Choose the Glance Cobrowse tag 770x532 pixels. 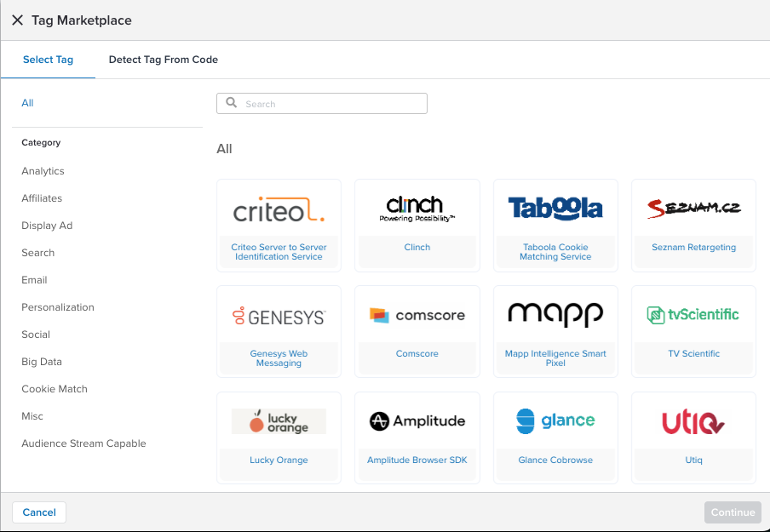(x=555, y=437)
